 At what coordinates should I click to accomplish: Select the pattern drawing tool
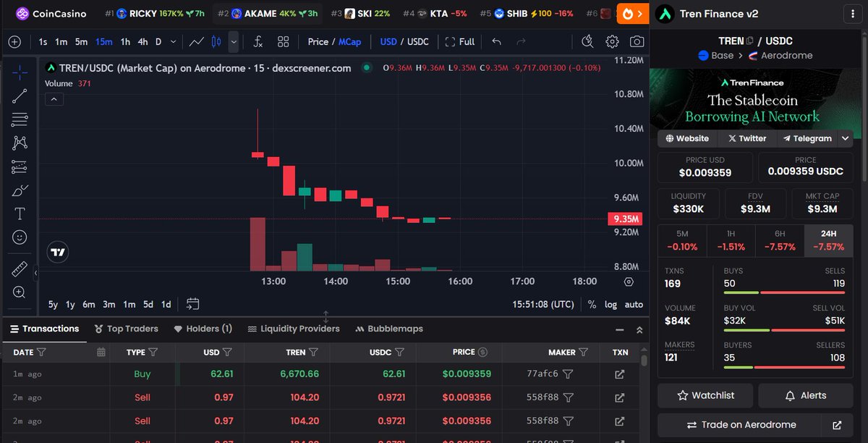[20, 143]
